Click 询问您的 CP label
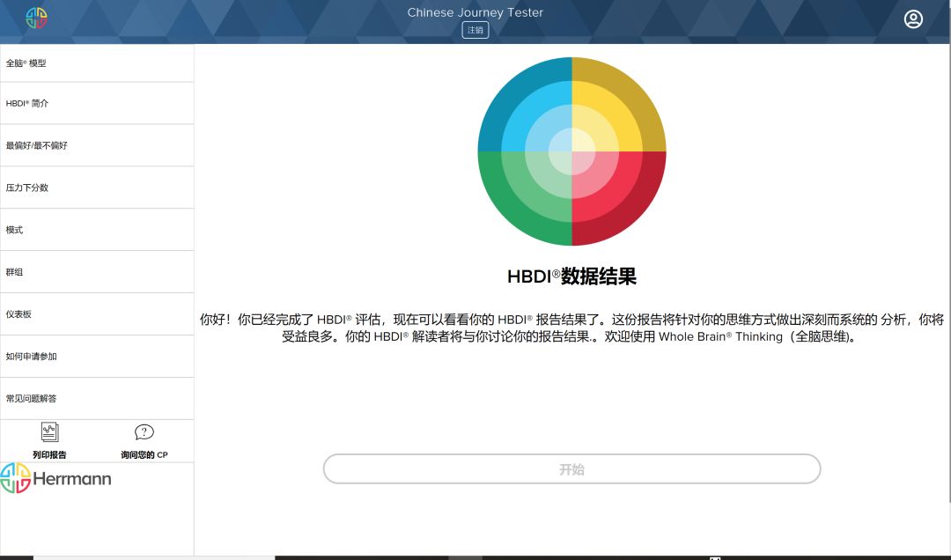 pyautogui.click(x=144, y=454)
